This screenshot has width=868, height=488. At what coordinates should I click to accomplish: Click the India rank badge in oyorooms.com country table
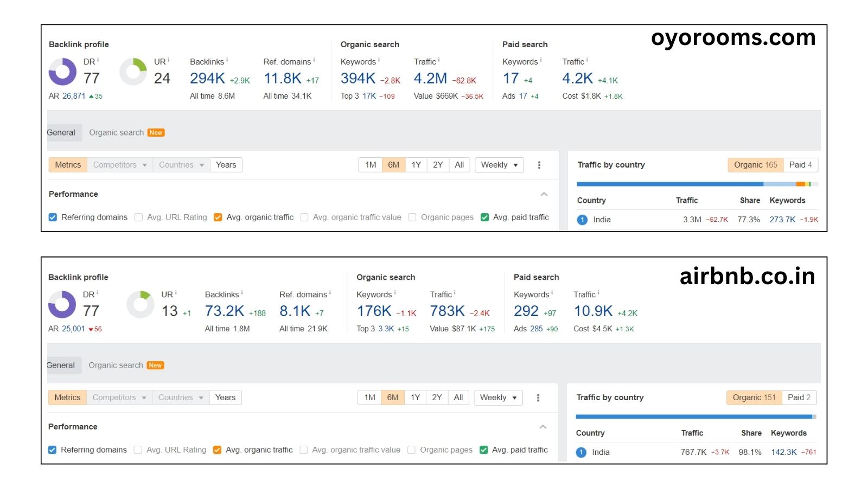pos(582,220)
